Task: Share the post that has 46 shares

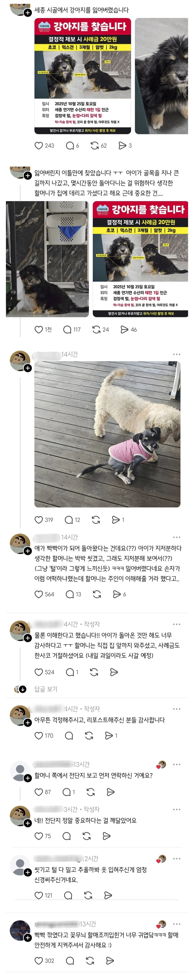Action: pyautogui.click(x=124, y=329)
